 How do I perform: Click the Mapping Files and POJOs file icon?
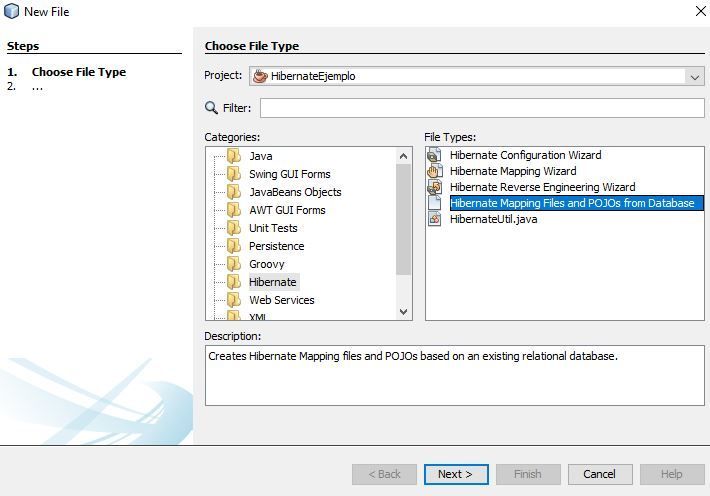pos(434,203)
